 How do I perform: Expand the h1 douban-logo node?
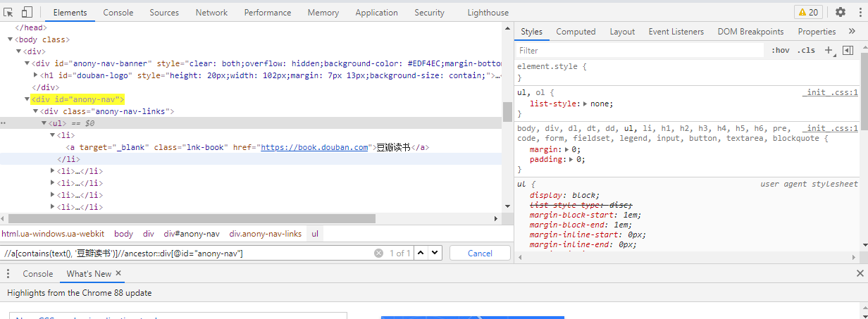35,76
